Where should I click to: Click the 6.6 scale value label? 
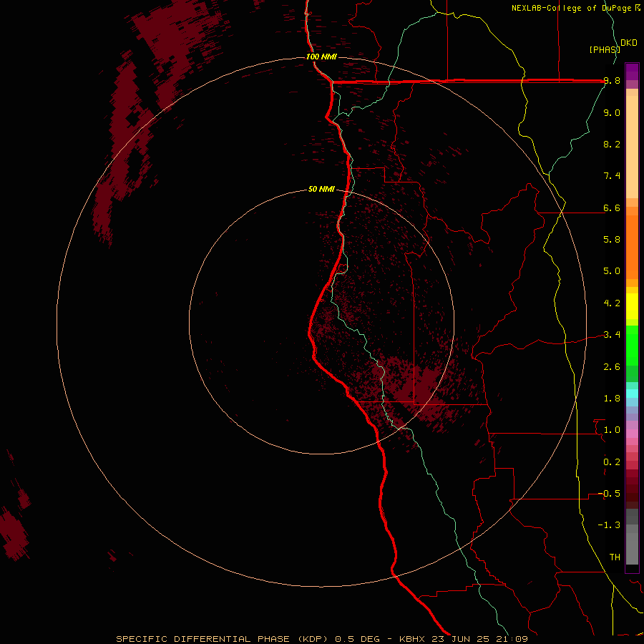[612, 208]
